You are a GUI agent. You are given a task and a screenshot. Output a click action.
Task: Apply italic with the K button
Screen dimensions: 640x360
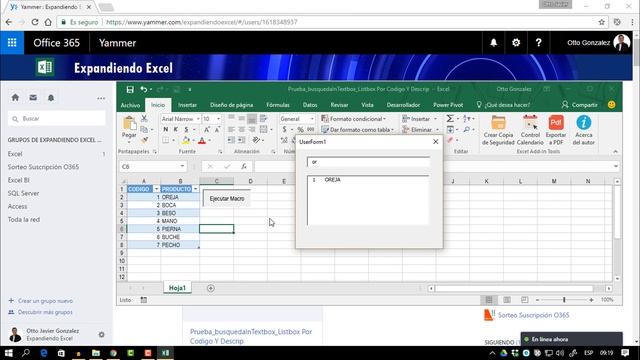(x=176, y=129)
